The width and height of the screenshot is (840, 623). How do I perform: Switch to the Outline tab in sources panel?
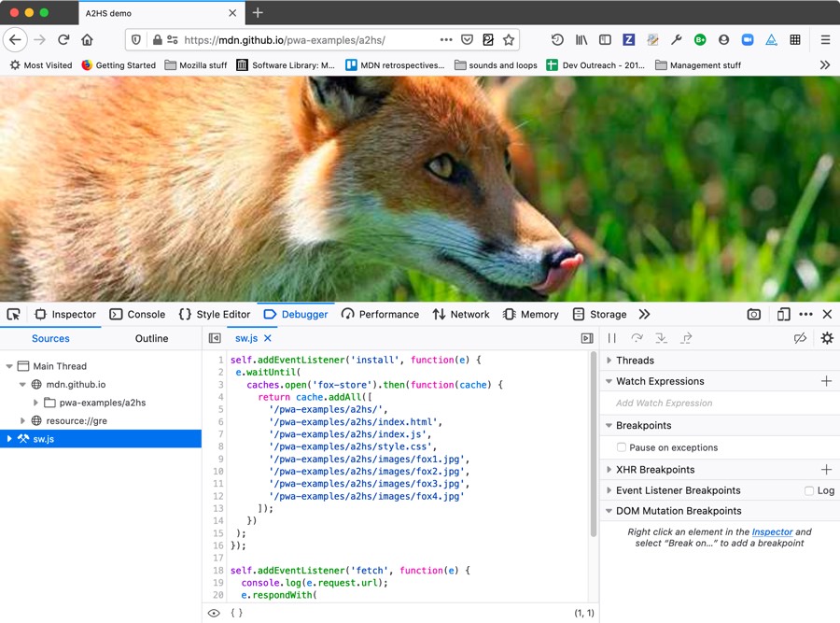[151, 338]
